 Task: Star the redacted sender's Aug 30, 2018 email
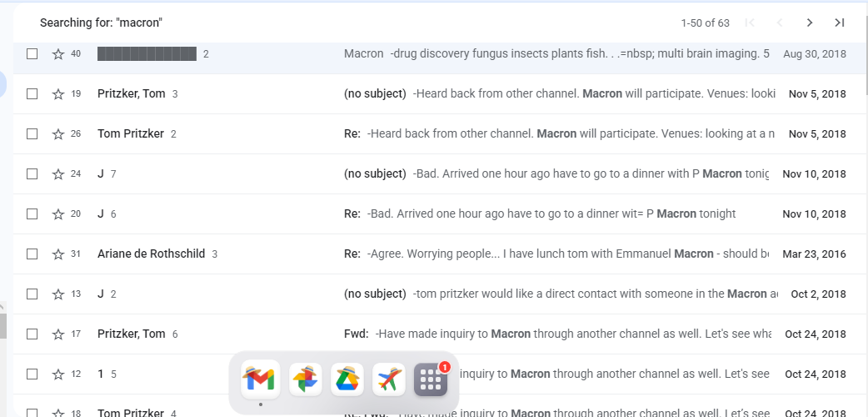point(58,53)
